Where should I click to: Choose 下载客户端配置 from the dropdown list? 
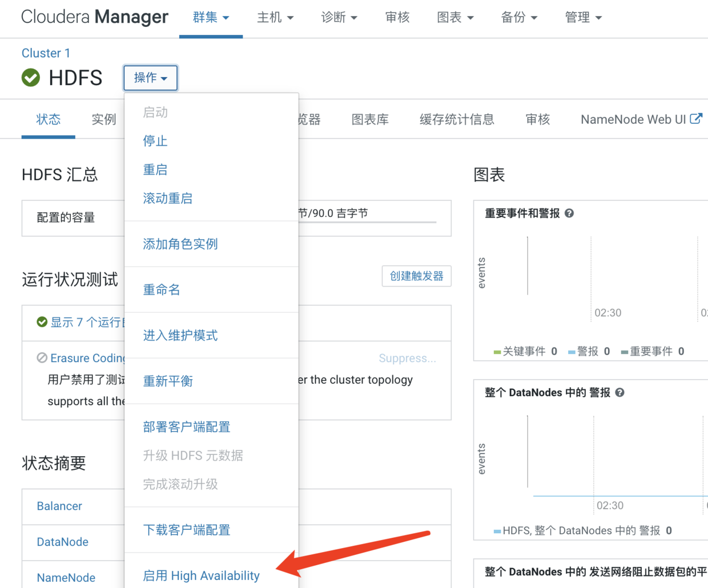[186, 530]
